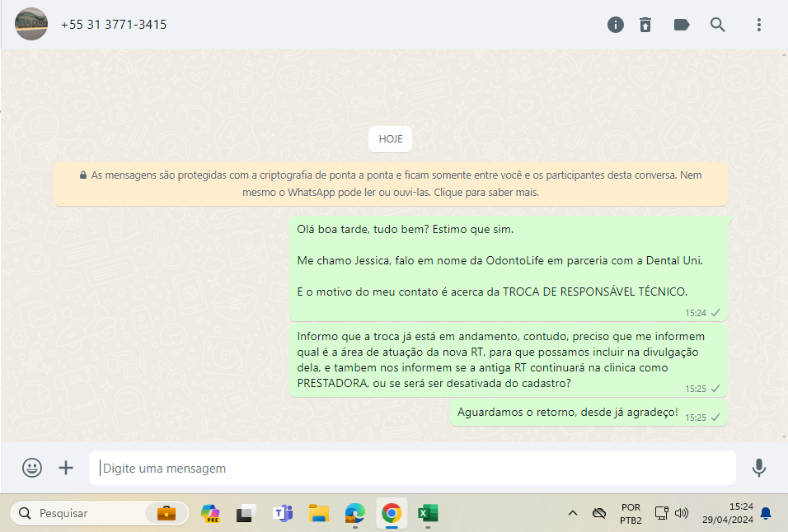This screenshot has width=788, height=532.
Task: Open contact info with the info icon
Action: 616,25
